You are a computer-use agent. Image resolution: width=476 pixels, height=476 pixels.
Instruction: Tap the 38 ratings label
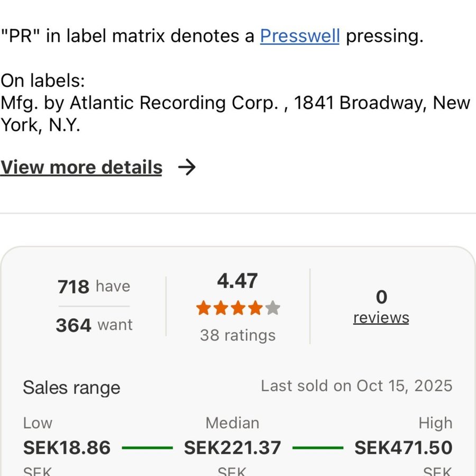pos(237,335)
